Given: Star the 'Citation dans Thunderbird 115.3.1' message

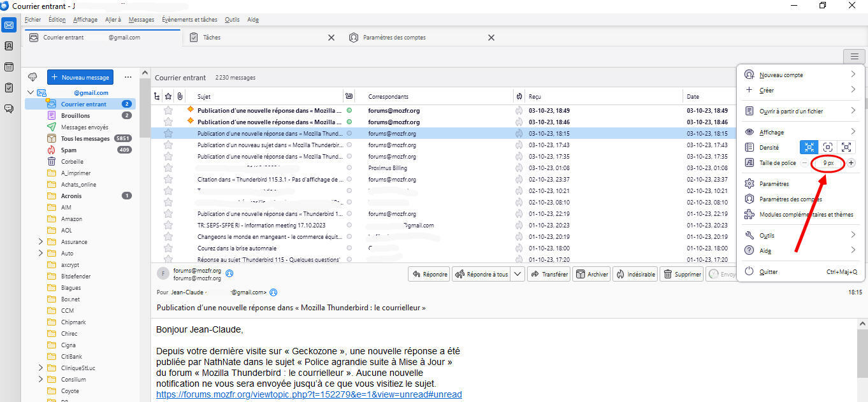Looking at the screenshot, I should (168, 180).
